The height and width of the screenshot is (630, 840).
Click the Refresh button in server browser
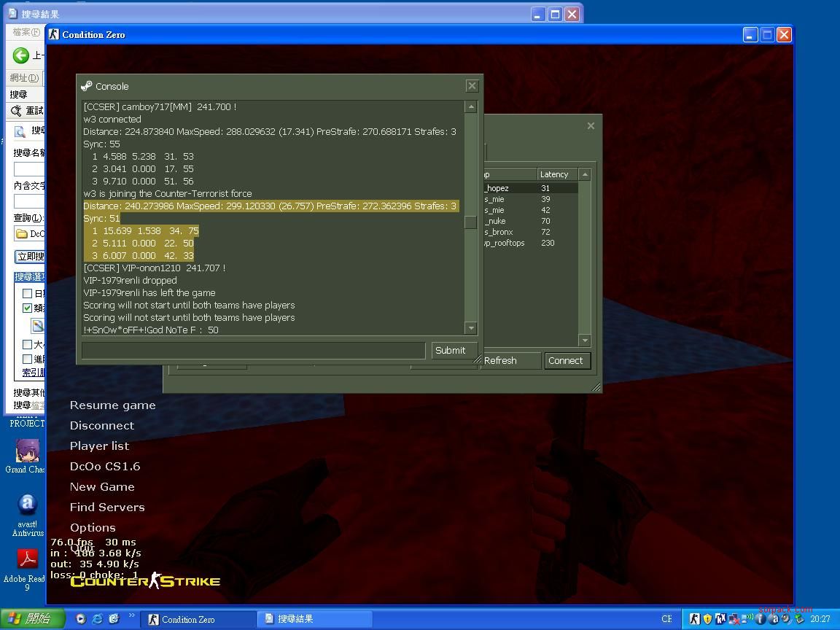501,361
